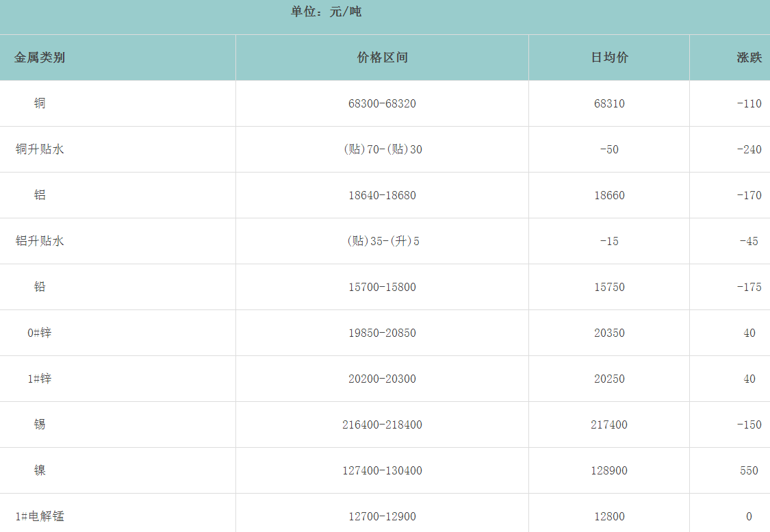Select the 铝升贴水 row label
Viewport: 770px width, 532px height.
[x=40, y=241]
